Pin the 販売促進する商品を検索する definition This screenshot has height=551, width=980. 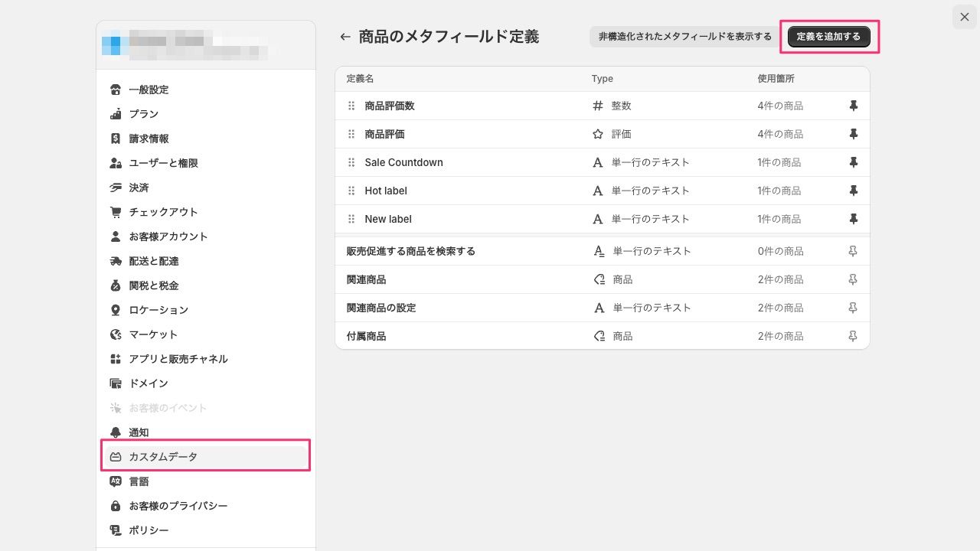tap(854, 251)
